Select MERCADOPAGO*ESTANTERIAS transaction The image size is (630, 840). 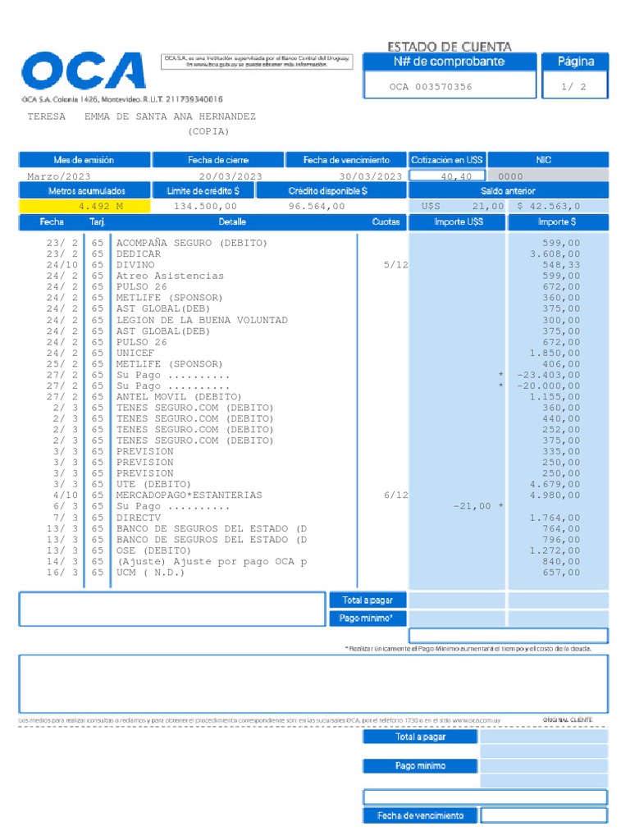[189, 495]
